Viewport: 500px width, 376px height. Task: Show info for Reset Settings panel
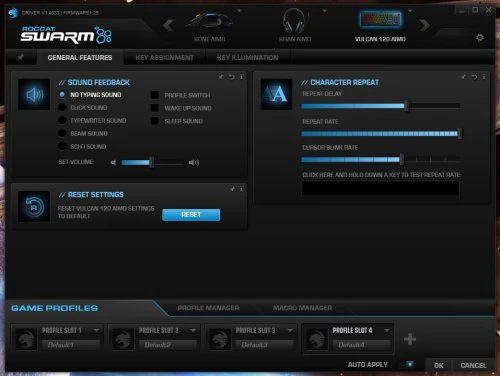[x=241, y=189]
